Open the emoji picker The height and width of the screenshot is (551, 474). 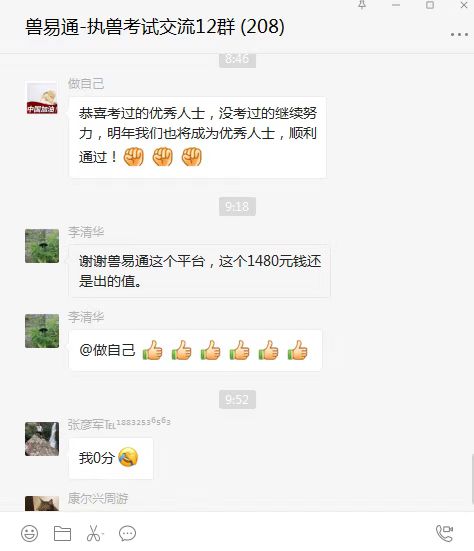tap(30, 533)
